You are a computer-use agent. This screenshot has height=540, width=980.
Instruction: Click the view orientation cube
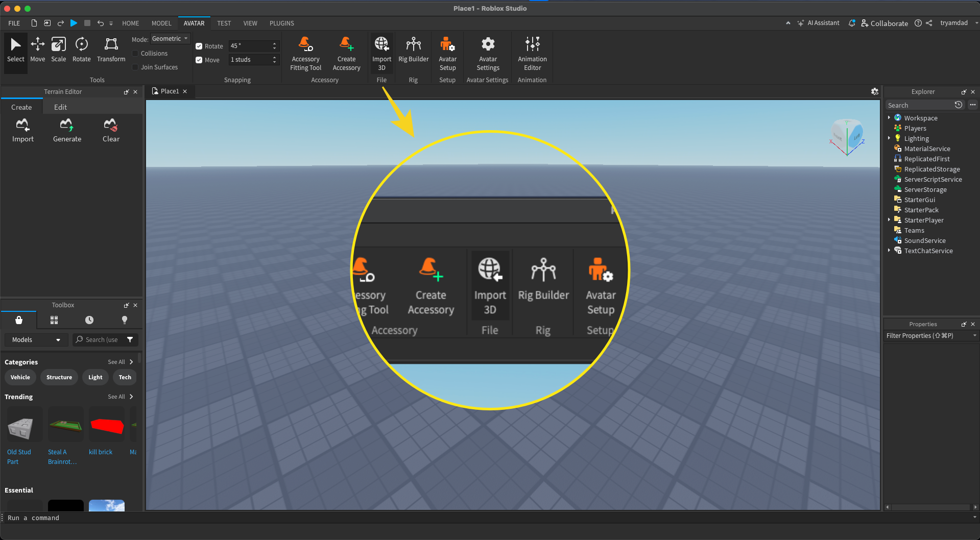(847, 137)
